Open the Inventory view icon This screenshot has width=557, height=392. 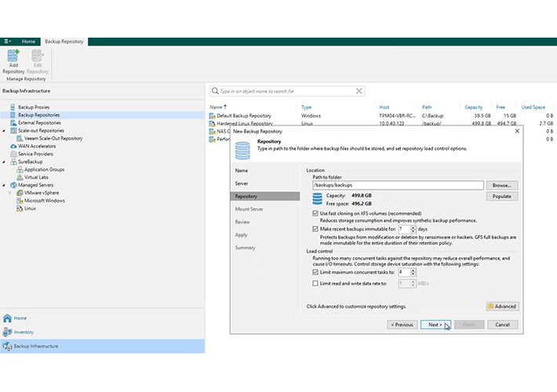tap(8, 332)
